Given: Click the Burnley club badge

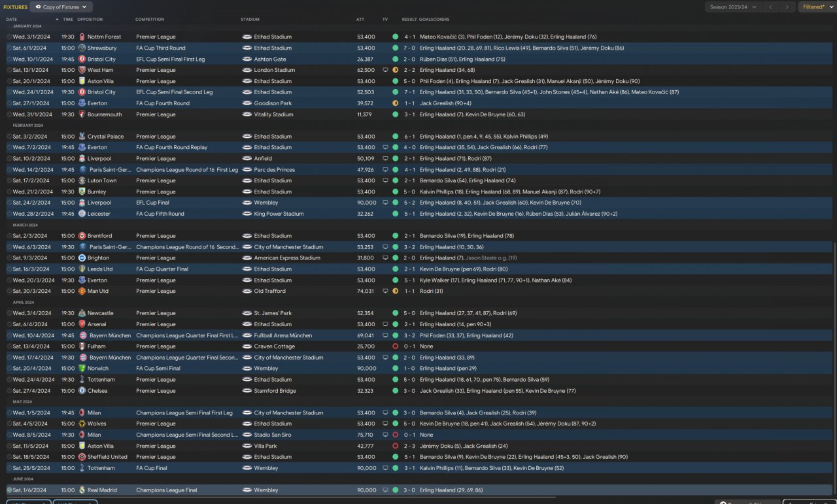Looking at the screenshot, I should tap(82, 192).
